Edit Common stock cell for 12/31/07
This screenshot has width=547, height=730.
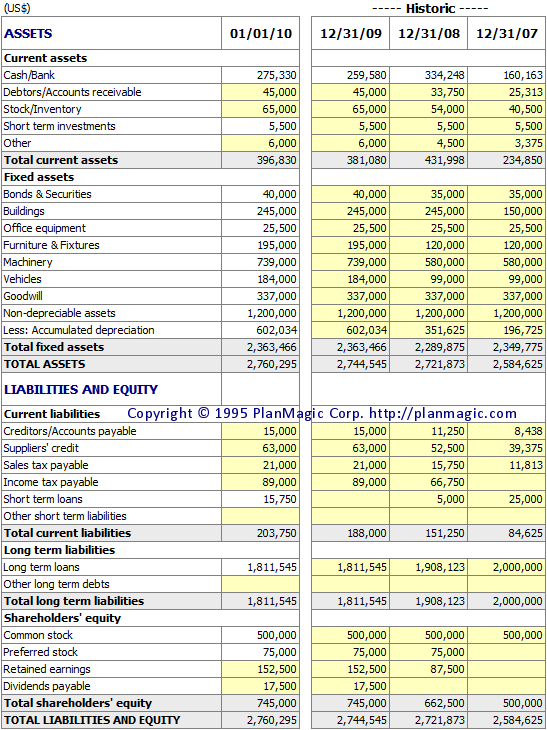[507, 635]
